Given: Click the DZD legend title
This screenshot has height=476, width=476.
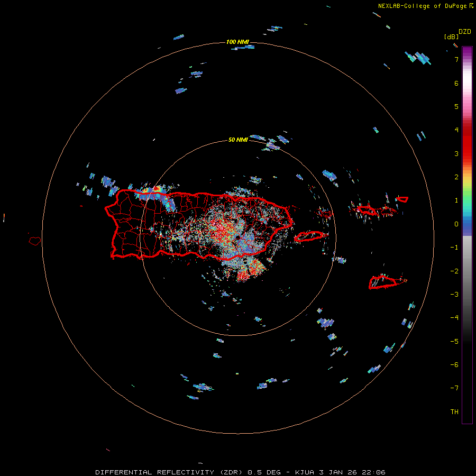Looking at the screenshot, I should tap(465, 32).
